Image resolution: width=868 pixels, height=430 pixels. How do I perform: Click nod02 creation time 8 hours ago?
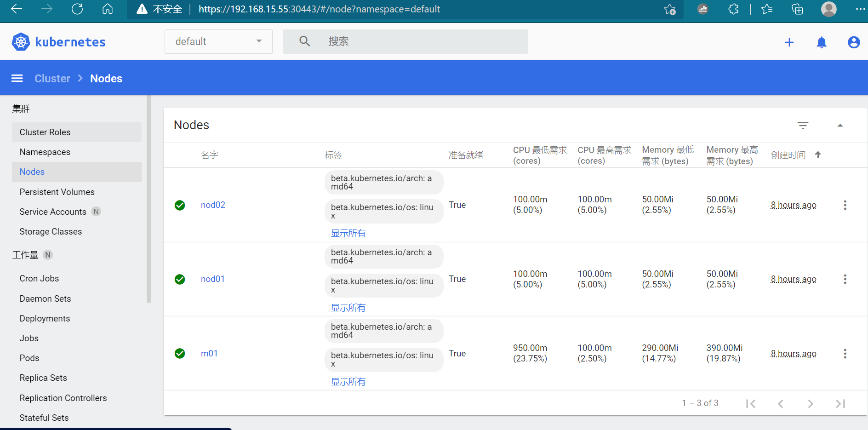click(794, 205)
